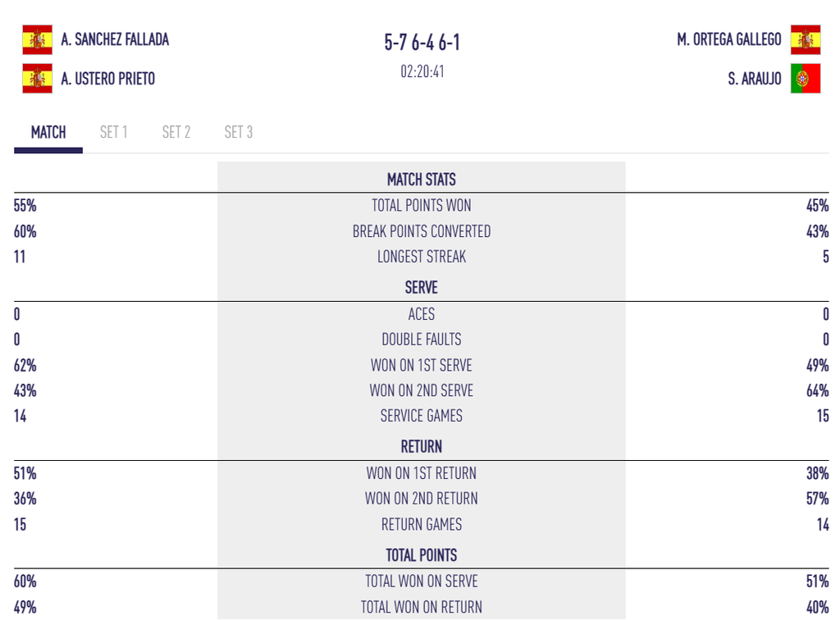
Task: Open player M. Ortega Gallego name
Action: 729,39
